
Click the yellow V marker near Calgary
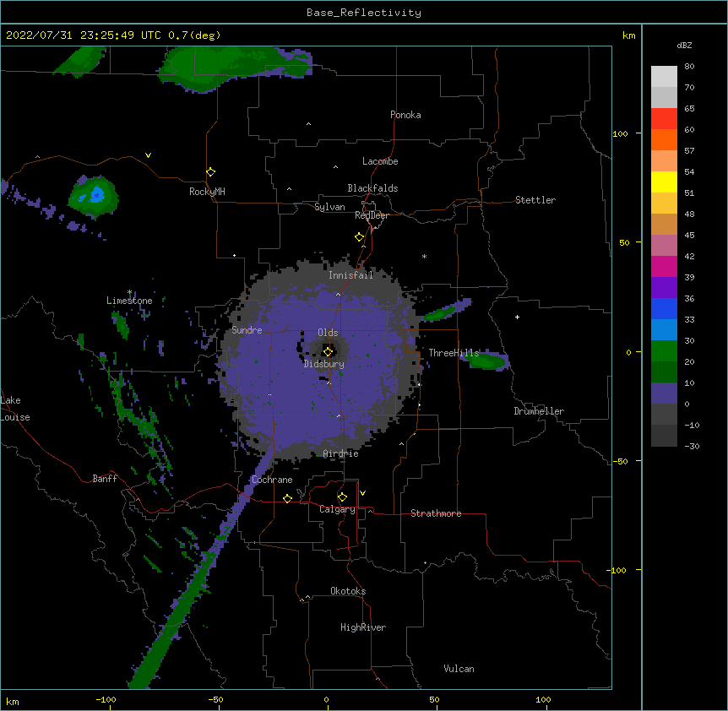pyautogui.click(x=362, y=493)
